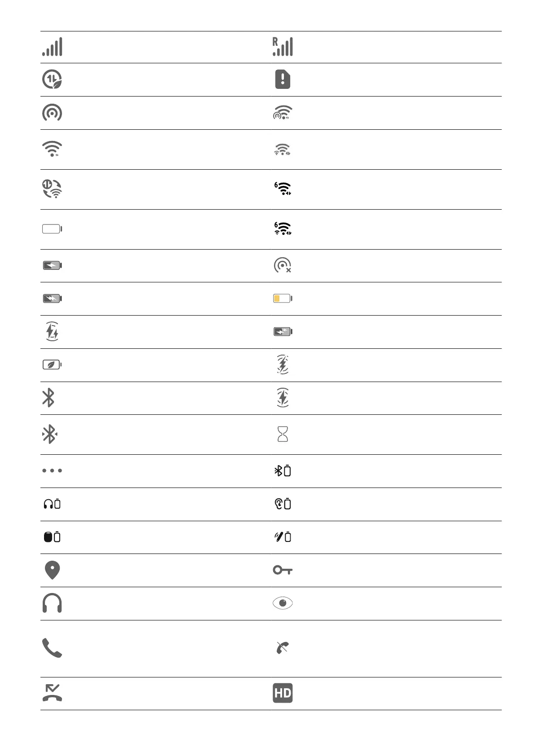Click the HD badge icon
535x756 pixels.
(283, 693)
